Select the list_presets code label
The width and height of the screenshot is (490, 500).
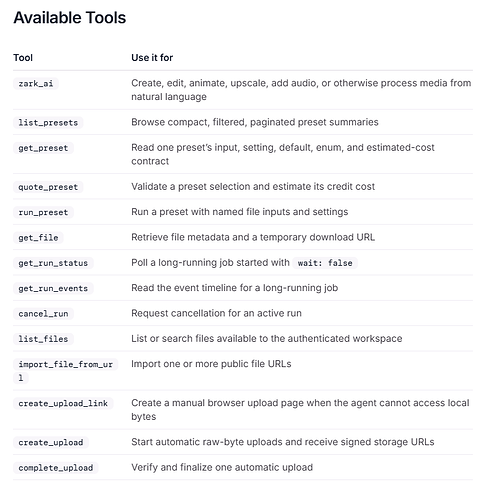pyautogui.click(x=48, y=123)
